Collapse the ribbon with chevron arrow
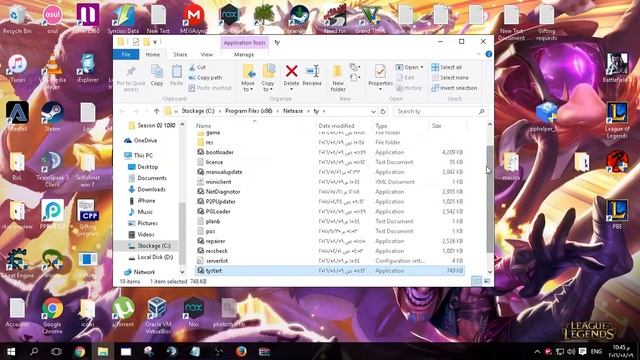This screenshot has width=640, height=360. (x=479, y=54)
